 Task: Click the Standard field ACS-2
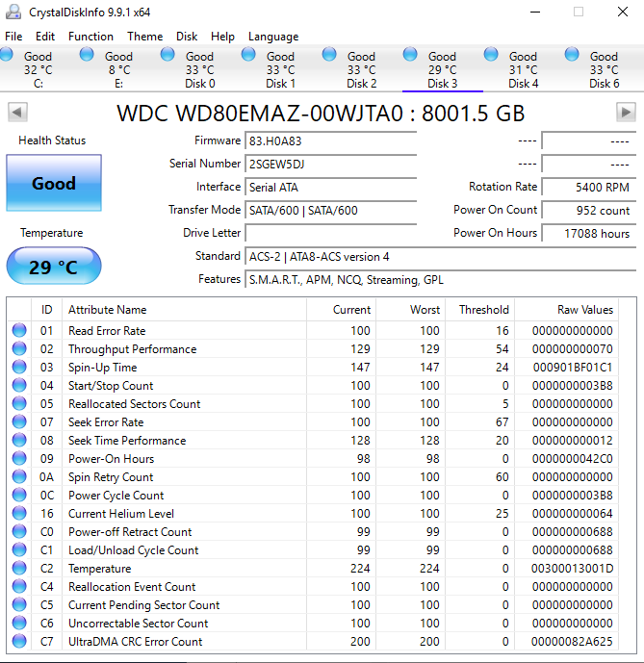[441, 257]
